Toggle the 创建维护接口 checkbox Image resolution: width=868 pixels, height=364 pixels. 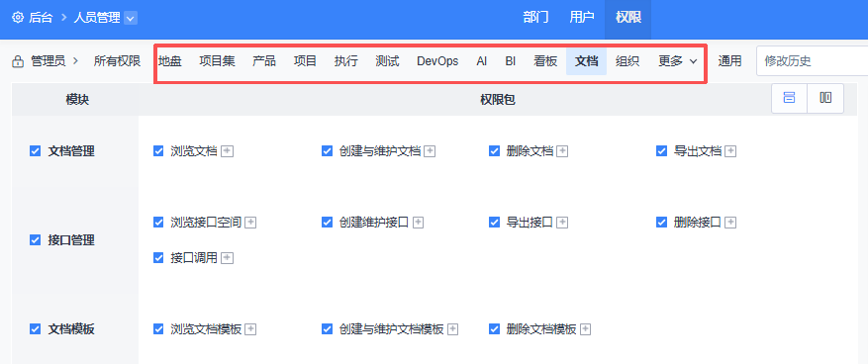click(x=327, y=223)
